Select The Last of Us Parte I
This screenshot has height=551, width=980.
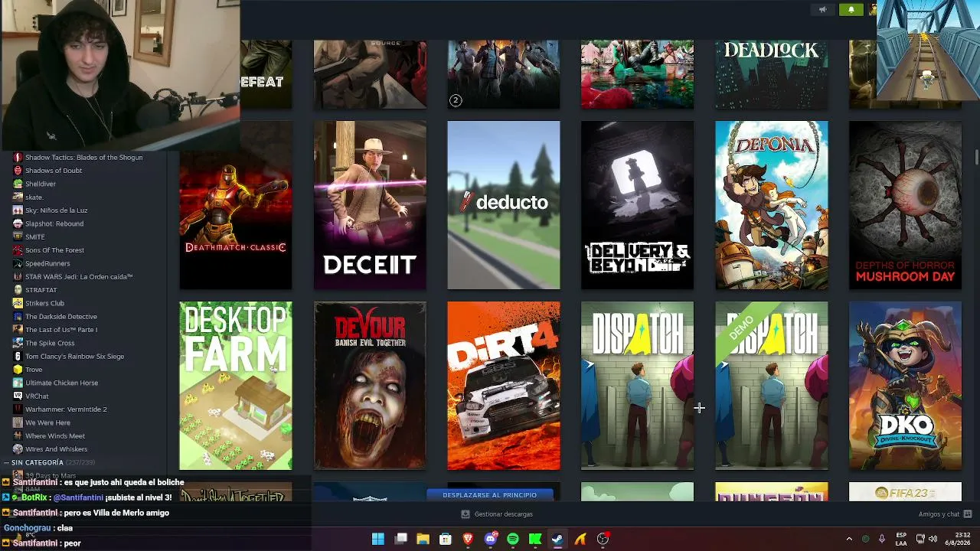61,330
